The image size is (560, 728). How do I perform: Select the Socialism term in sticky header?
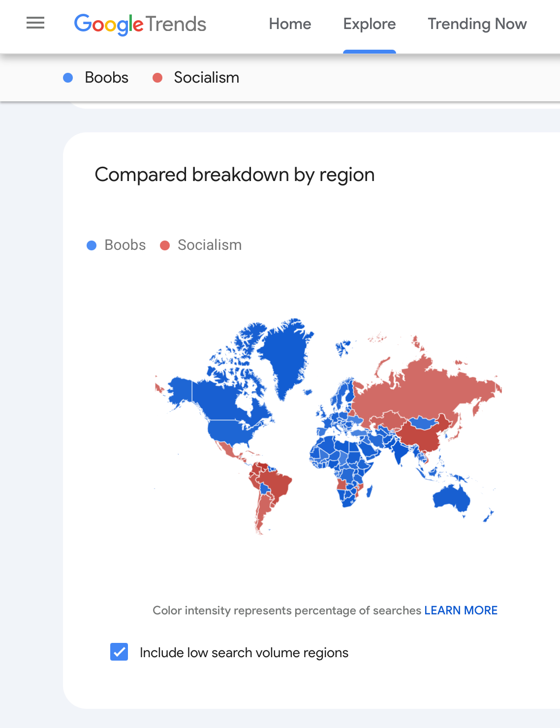[206, 78]
